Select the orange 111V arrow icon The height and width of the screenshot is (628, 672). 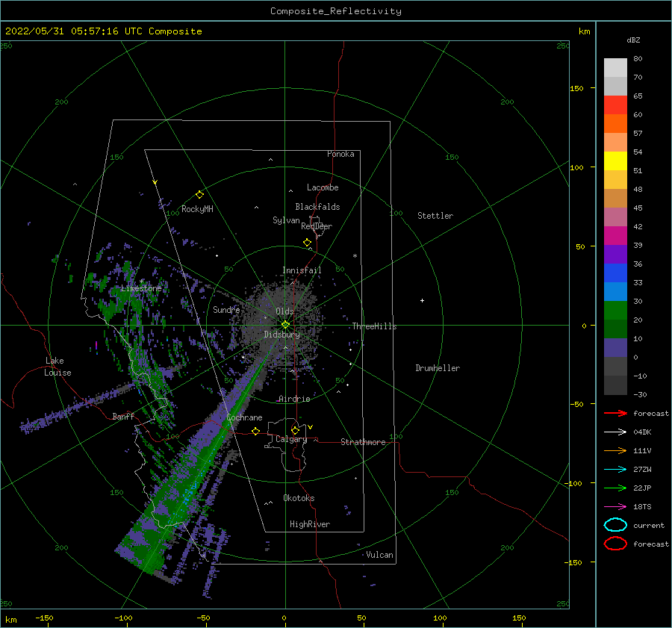click(615, 450)
